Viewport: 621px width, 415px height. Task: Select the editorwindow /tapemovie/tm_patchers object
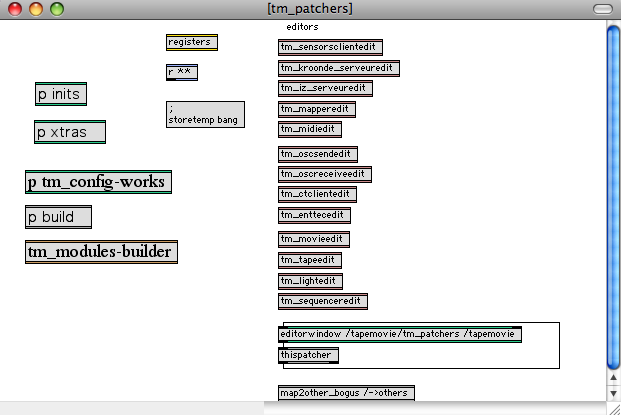400,334
